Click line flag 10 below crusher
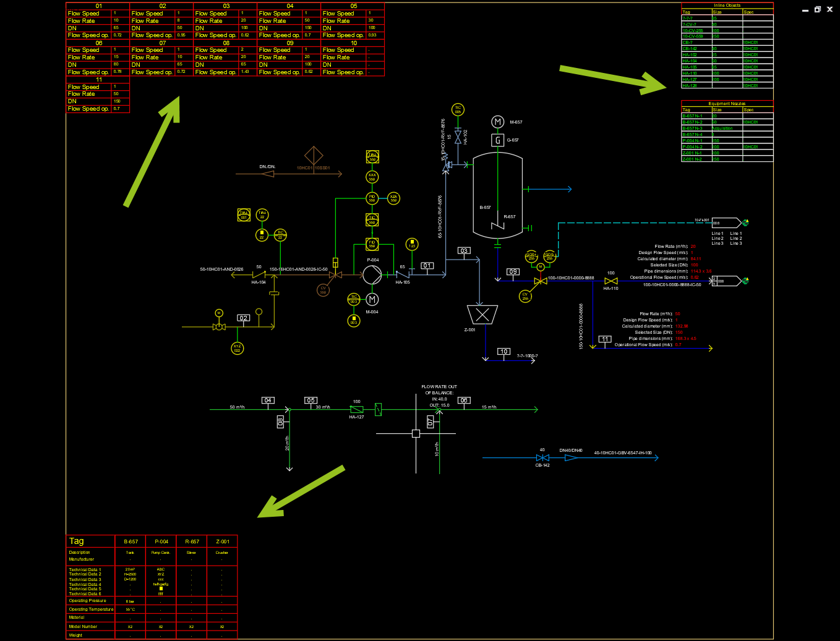 pyautogui.click(x=504, y=351)
